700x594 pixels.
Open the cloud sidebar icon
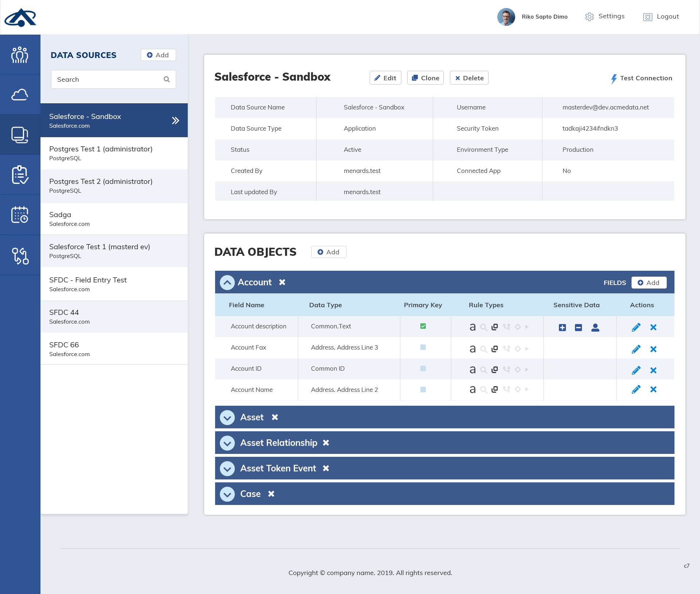click(x=20, y=95)
